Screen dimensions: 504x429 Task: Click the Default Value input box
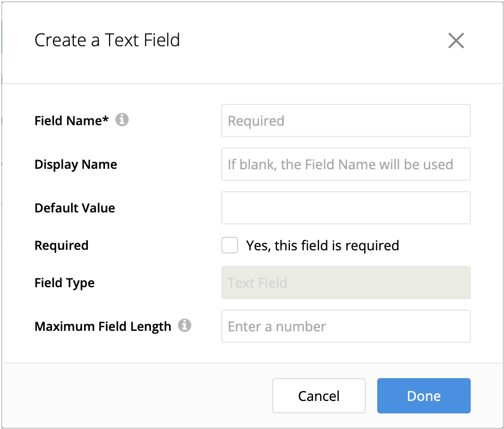346,208
